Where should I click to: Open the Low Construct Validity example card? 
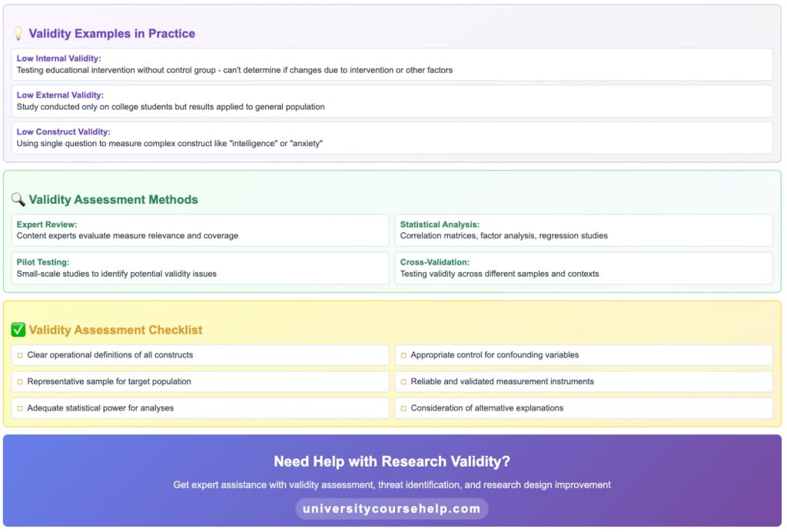click(x=393, y=138)
